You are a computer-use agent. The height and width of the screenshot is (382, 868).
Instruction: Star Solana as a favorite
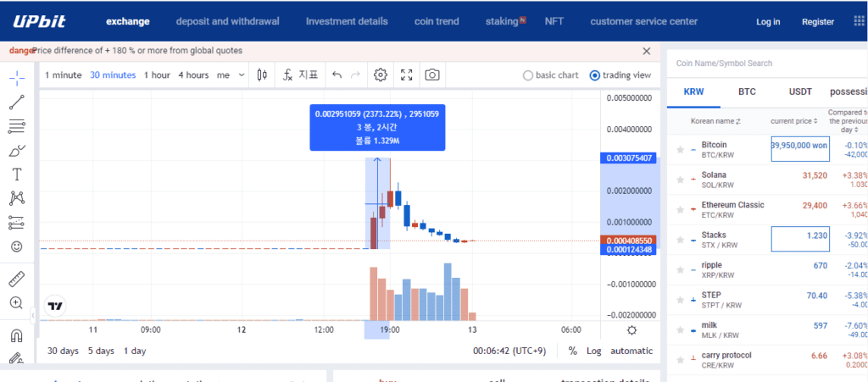point(680,180)
